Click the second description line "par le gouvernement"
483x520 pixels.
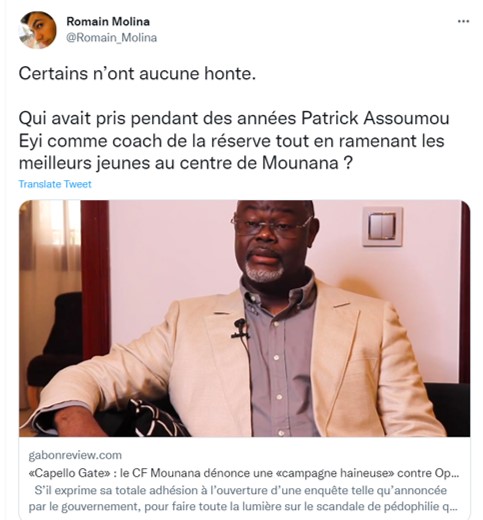pyautogui.click(x=244, y=507)
